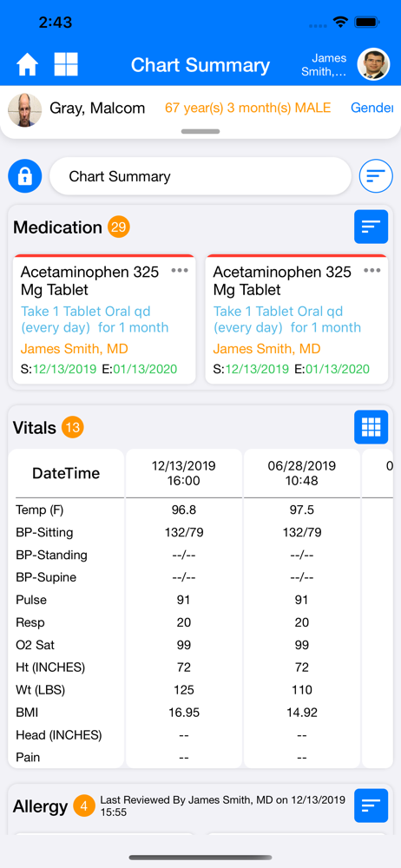401x868 pixels.
Task: Open the Allergy section list icon
Action: 371,806
